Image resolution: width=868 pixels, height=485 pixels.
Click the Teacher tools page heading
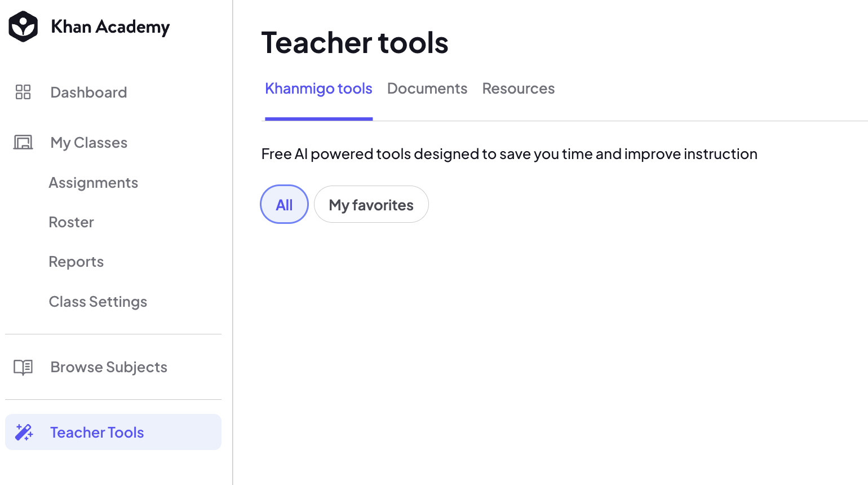pyautogui.click(x=355, y=43)
